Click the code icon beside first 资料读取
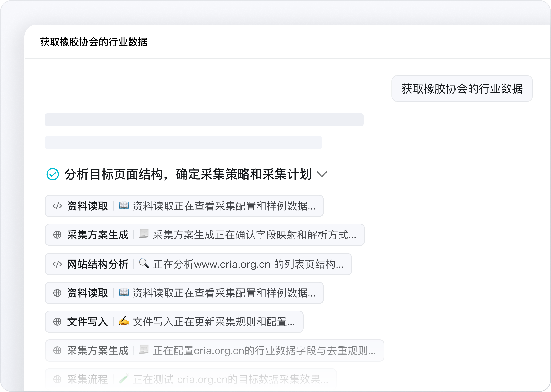The image size is (551, 392). [x=57, y=206]
